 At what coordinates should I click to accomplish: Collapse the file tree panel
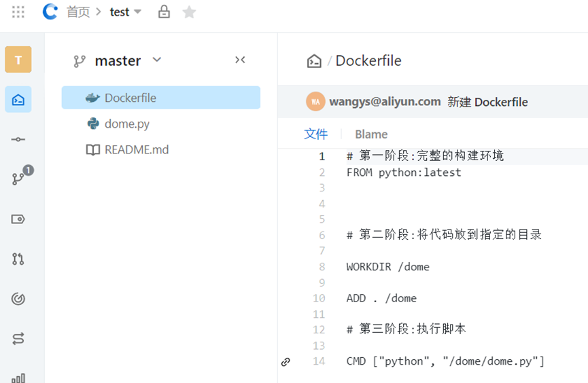[x=240, y=60]
